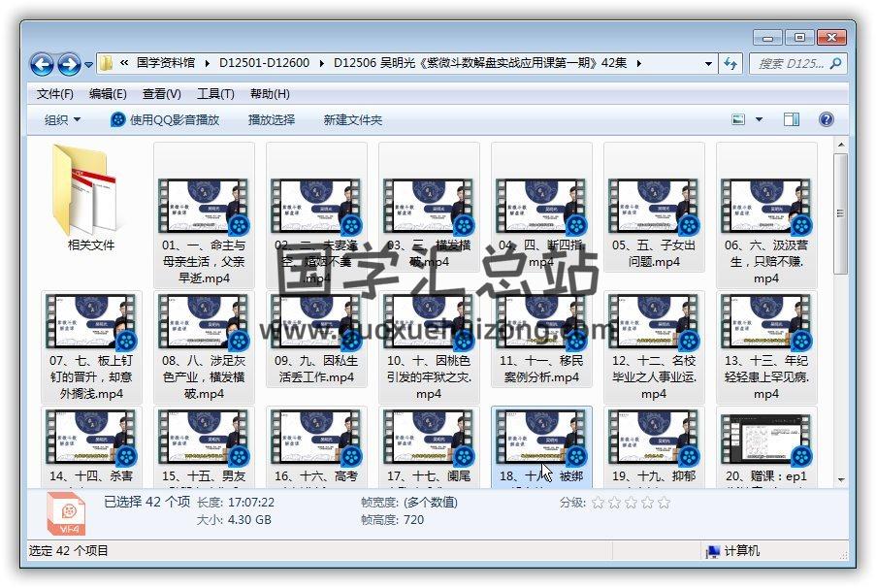Viewport: 876px width, 588px height.
Task: Toggle the preview pane icon
Action: pos(791,119)
